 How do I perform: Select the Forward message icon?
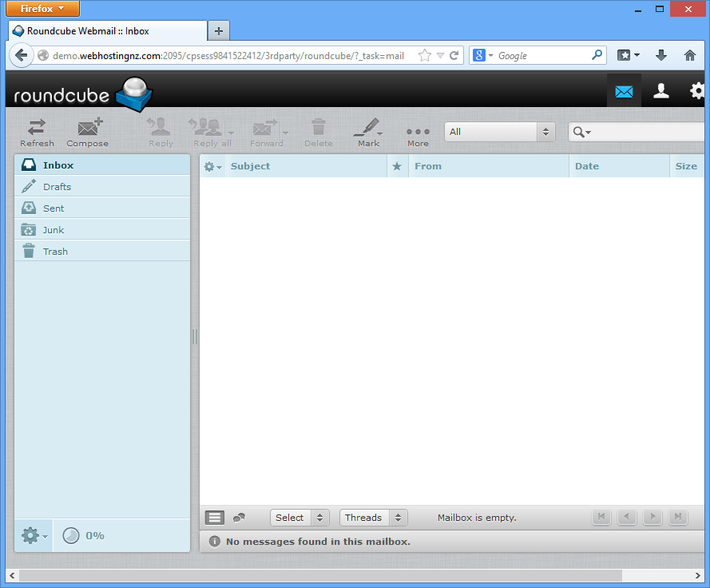click(x=263, y=132)
